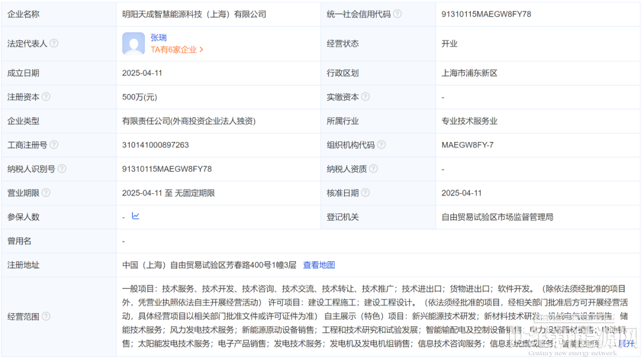Select the 登记机关 label cell
Image resolution: width=644 pixels, height=359 pixels.
378,217
